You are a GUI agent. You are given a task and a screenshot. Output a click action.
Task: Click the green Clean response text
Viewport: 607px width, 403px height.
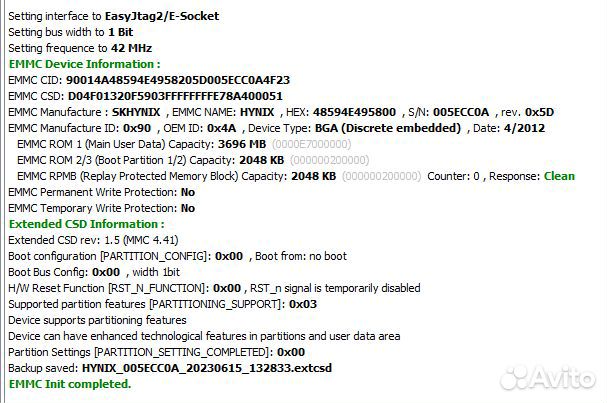pyautogui.click(x=559, y=176)
